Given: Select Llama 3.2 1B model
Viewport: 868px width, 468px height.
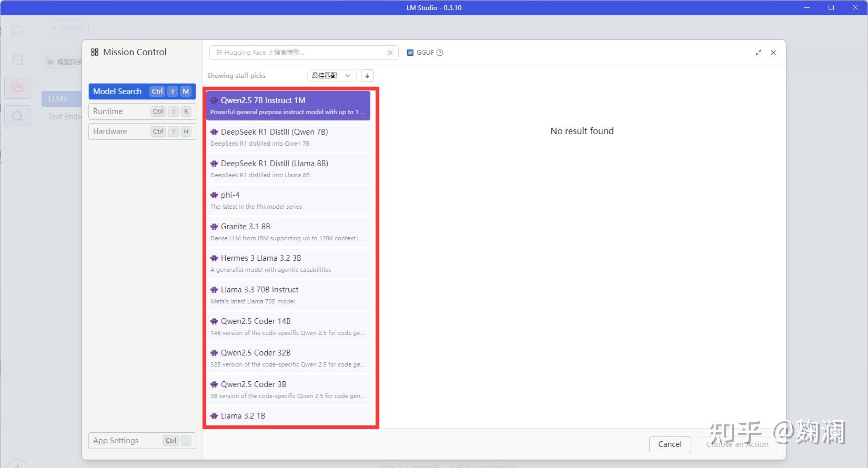Looking at the screenshot, I should 288,416.
